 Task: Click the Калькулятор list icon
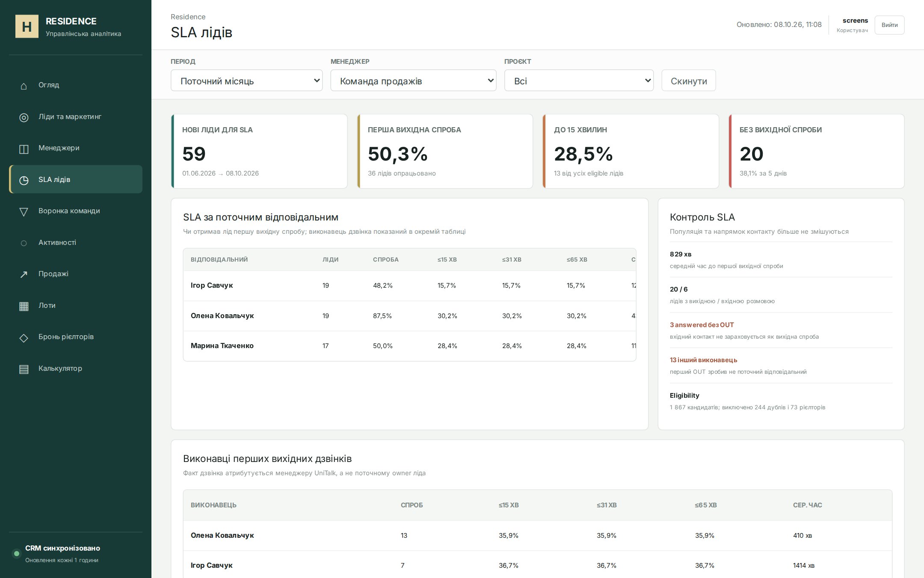coord(24,369)
